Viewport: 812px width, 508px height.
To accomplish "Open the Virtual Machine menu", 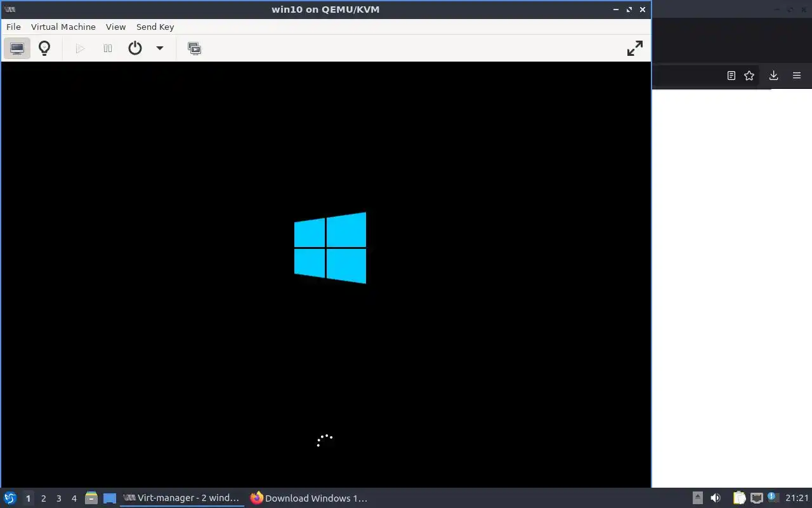I will click(x=63, y=27).
